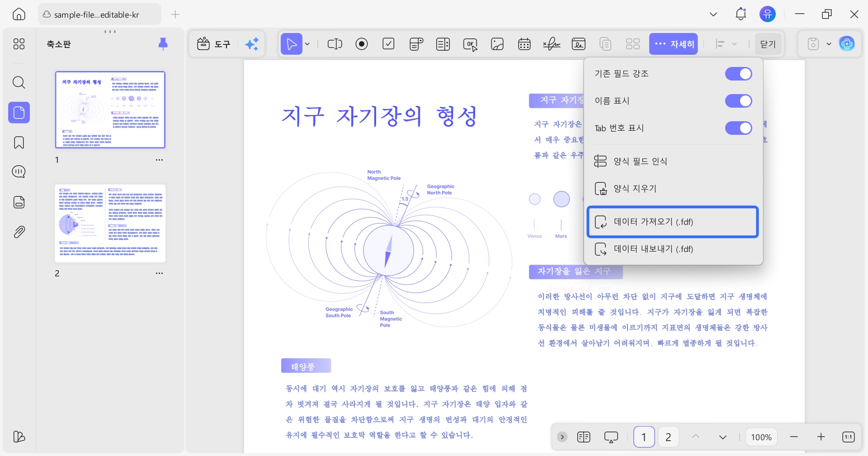
Task: Toggle 이름 표시 switch
Action: tap(739, 101)
